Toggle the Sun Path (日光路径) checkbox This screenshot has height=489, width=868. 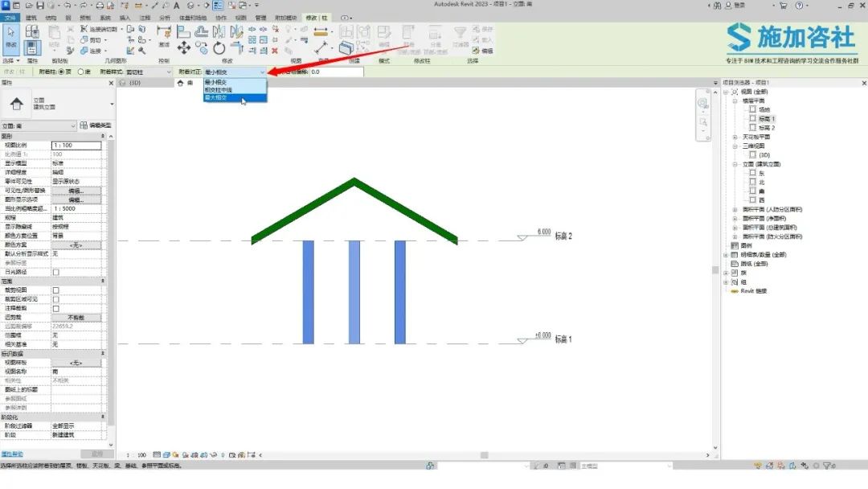pos(56,272)
